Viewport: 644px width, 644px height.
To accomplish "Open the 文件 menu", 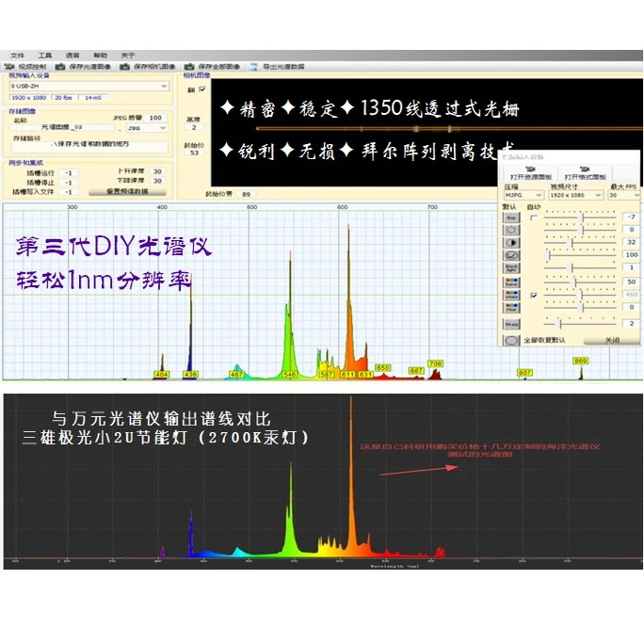I will 17,55.
